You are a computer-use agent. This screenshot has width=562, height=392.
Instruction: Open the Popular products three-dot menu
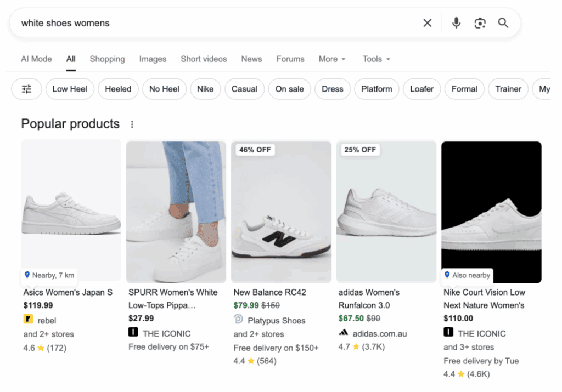[x=132, y=124]
